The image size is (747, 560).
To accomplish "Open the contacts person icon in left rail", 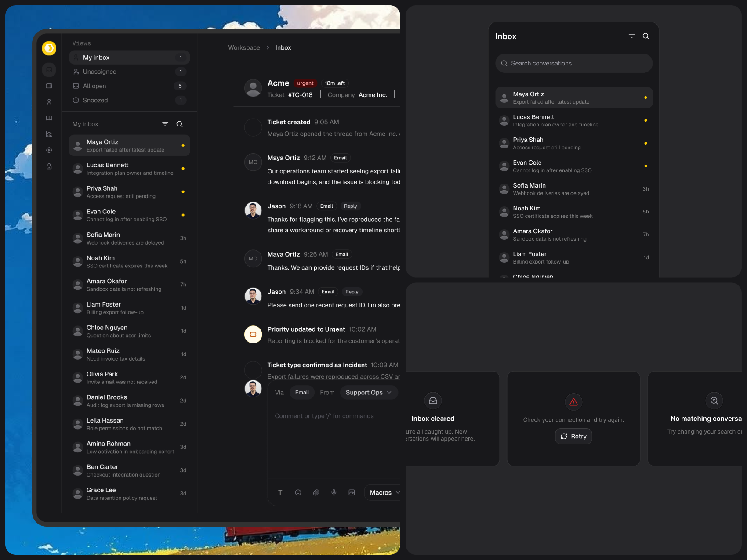I will coord(49,102).
